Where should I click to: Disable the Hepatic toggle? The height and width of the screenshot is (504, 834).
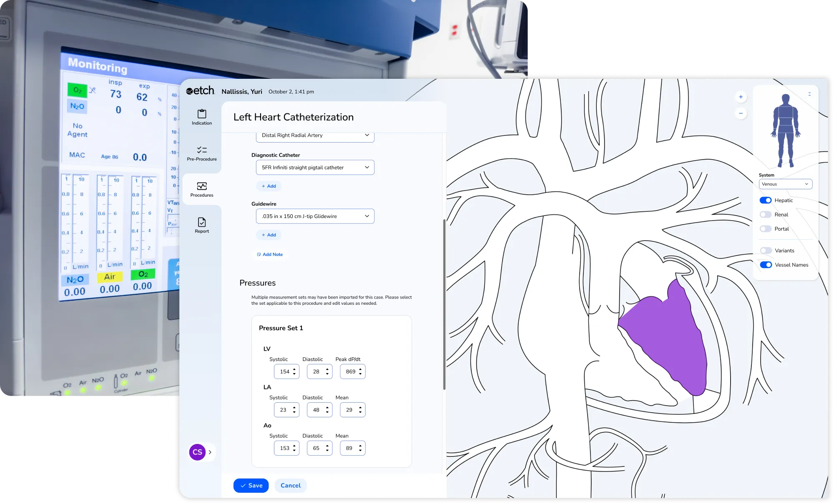point(766,201)
